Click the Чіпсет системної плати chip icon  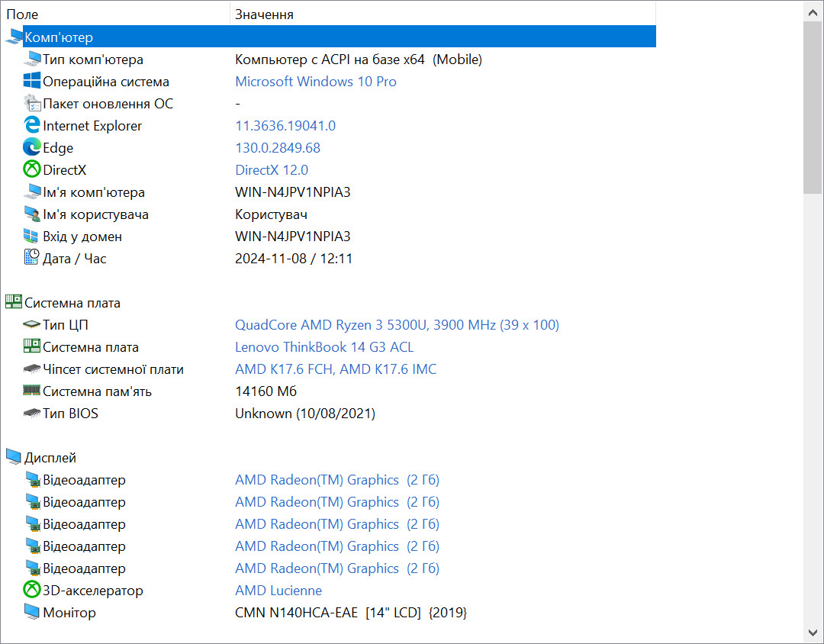[x=32, y=369]
